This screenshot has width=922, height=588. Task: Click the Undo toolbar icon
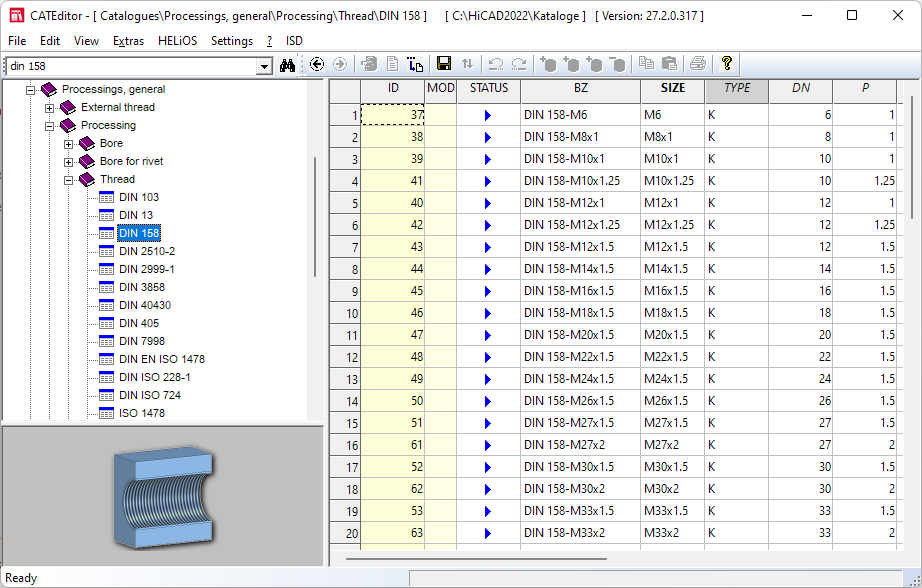coord(496,64)
